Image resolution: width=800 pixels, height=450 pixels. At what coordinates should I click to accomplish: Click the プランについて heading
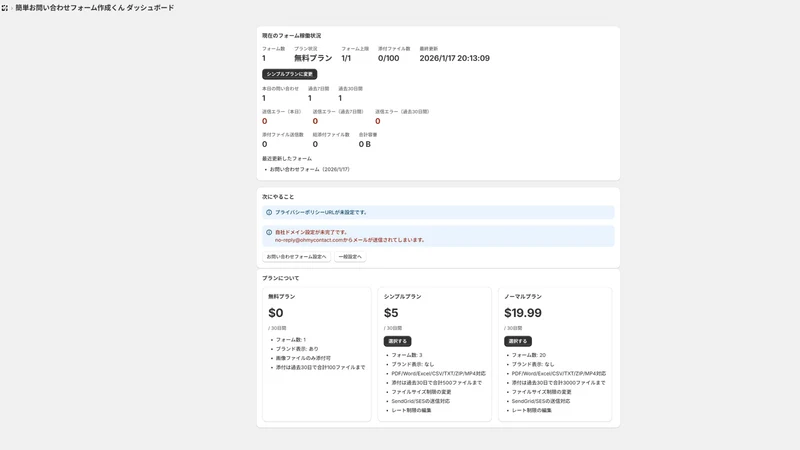(x=281, y=279)
